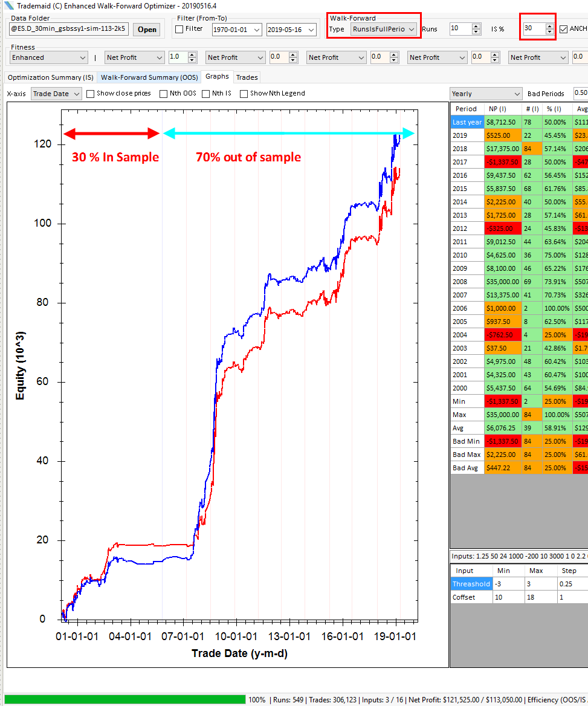
Task: Expand the Walk-Forward Type dropdown
Action: click(x=412, y=29)
